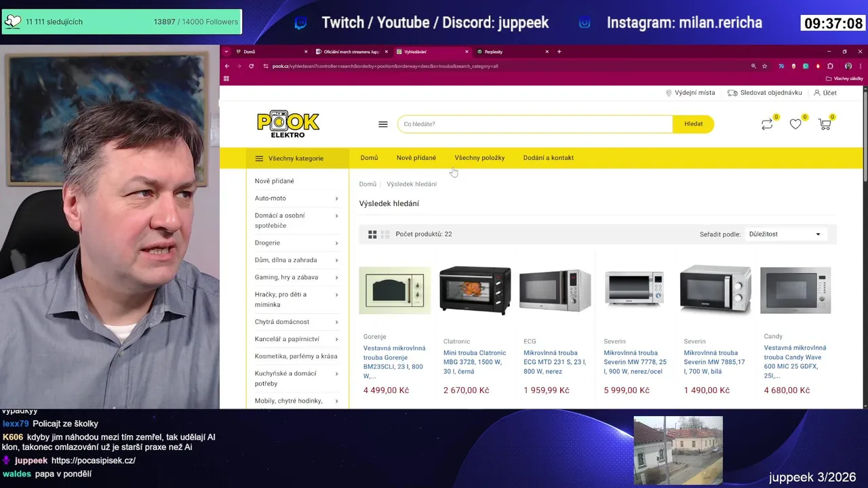Open the shopping cart icon
This screenshot has height=488, width=868.
[x=825, y=124]
